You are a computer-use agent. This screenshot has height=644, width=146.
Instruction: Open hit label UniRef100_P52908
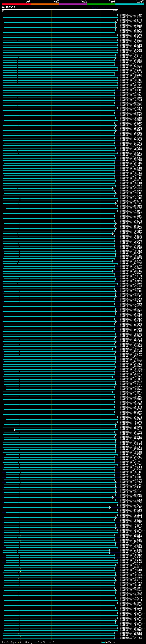point(131,22)
